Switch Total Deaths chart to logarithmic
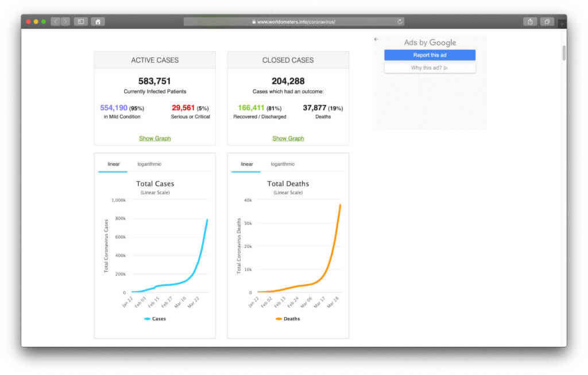 click(283, 164)
